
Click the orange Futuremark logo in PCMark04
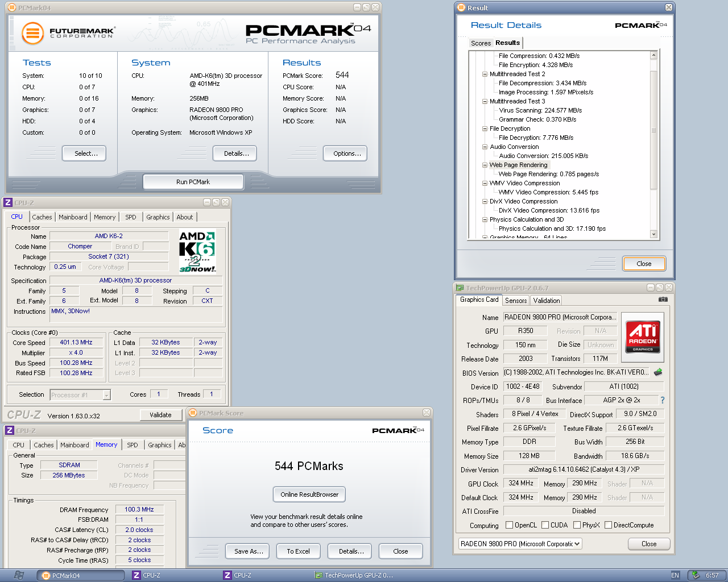point(33,33)
